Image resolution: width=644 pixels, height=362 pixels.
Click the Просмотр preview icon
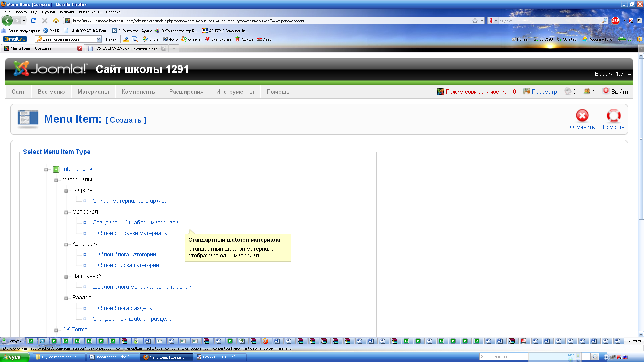point(527,91)
